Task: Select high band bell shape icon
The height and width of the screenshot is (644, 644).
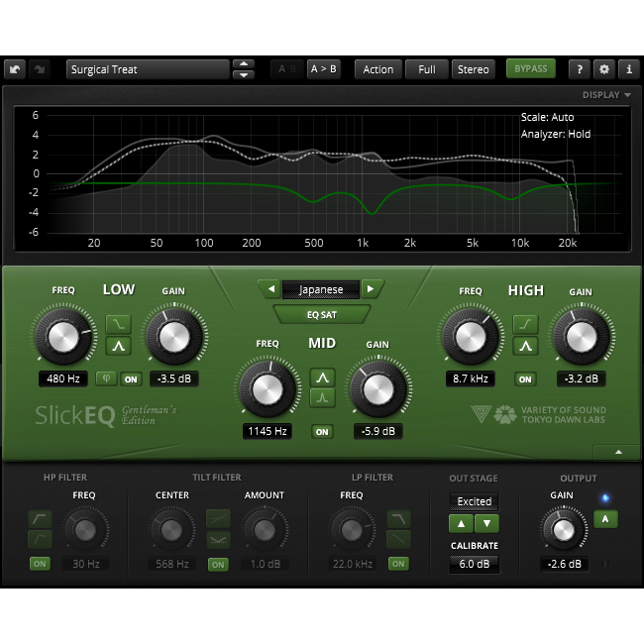Action: [x=526, y=346]
